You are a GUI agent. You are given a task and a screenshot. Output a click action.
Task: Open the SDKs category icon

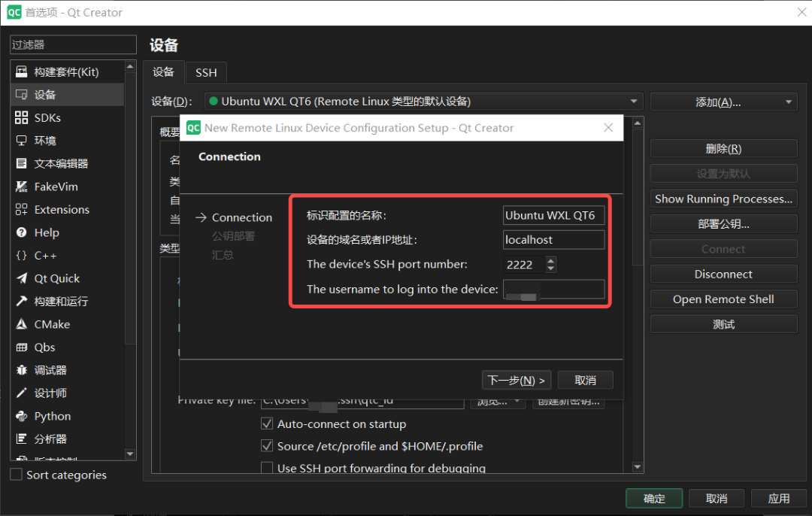[x=21, y=117]
